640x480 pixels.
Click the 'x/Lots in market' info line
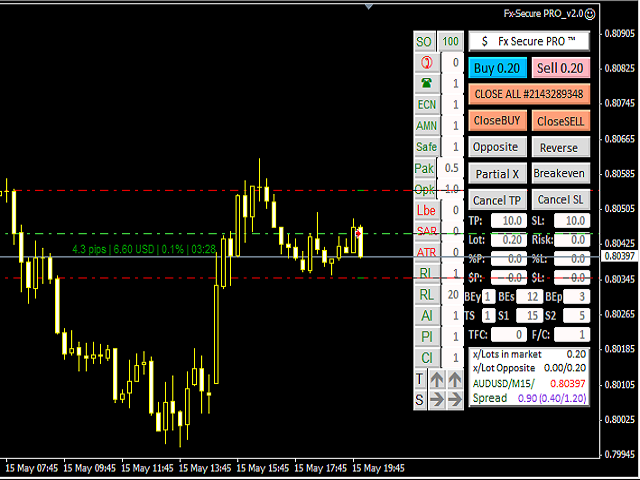529,354
